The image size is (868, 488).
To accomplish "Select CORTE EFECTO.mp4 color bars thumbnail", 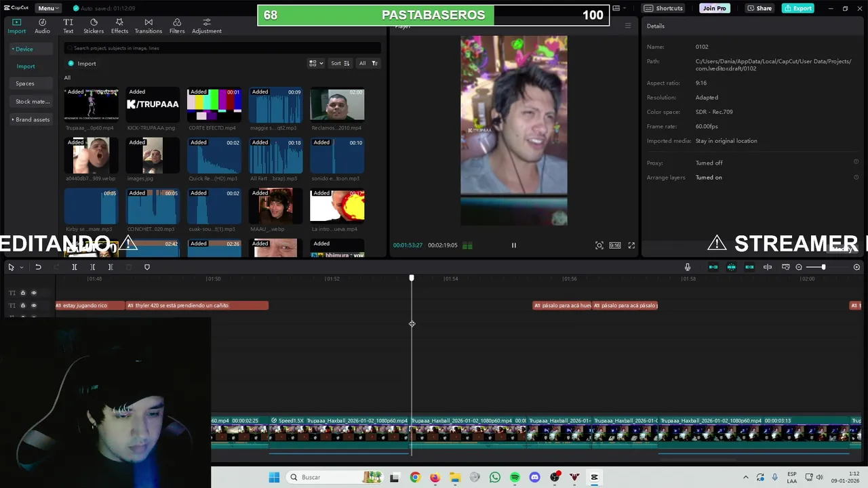I will (214, 104).
